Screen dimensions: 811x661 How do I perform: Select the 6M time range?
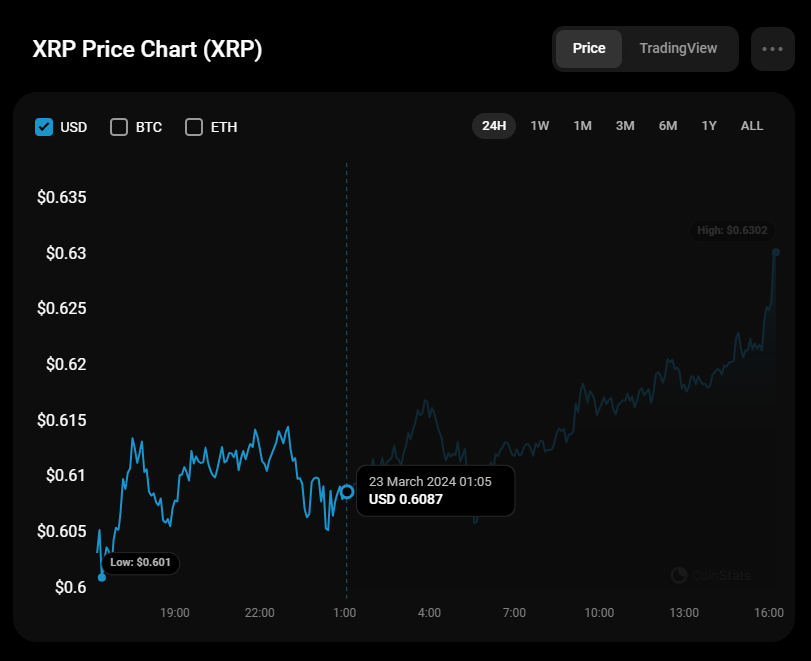click(668, 126)
